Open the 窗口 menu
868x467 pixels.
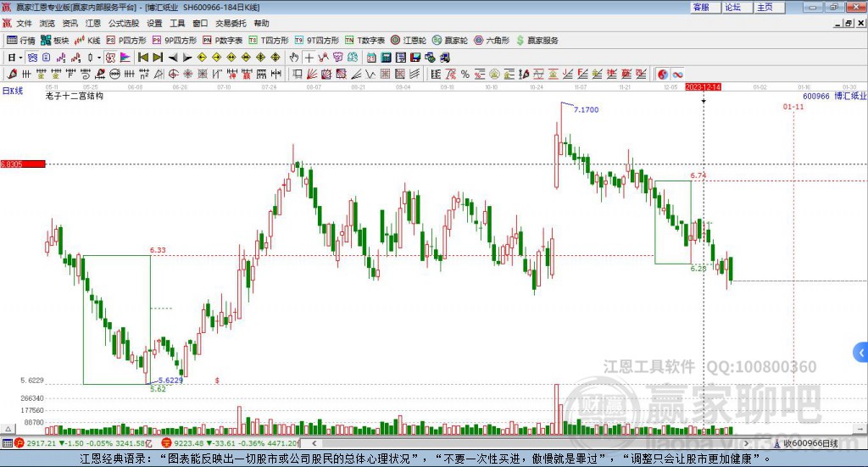tap(200, 23)
